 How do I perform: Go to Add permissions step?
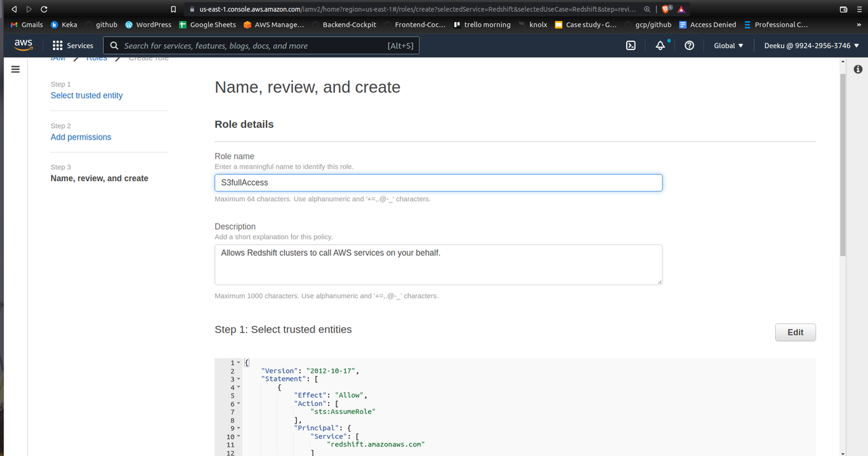(81, 137)
